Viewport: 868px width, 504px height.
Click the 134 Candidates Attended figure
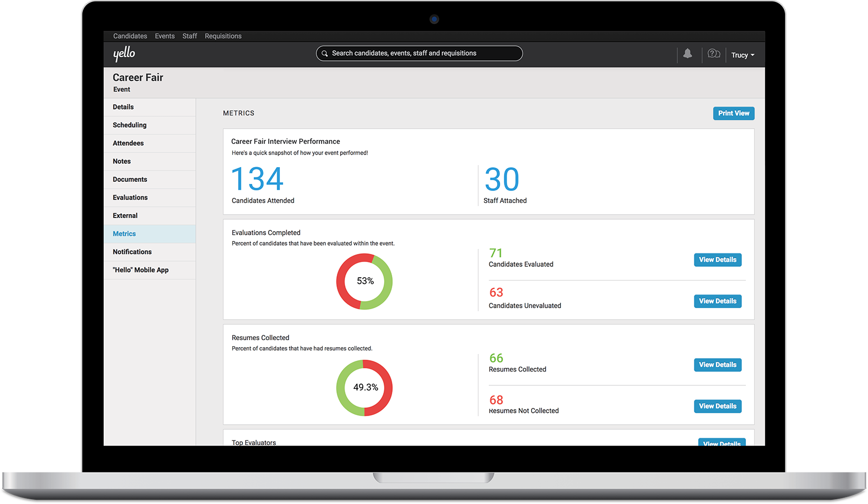(x=257, y=179)
